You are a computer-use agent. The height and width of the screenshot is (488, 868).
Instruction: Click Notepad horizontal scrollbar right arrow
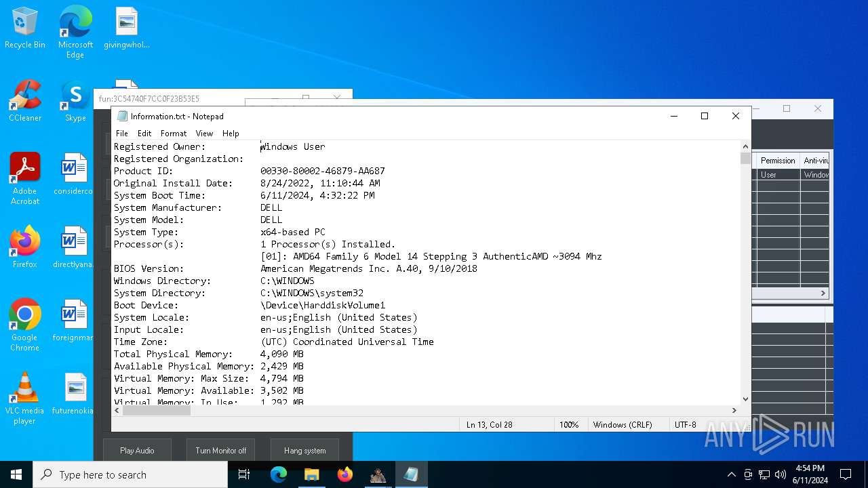click(x=734, y=410)
